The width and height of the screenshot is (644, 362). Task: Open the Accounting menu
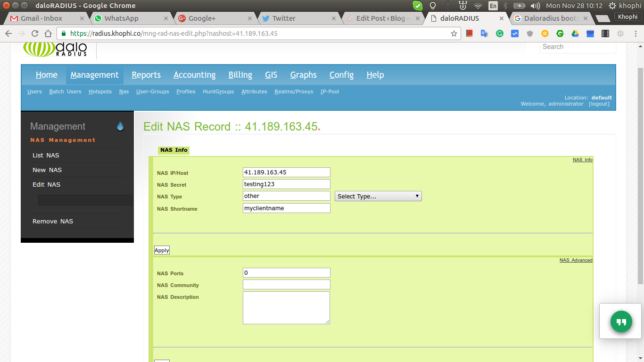point(194,75)
